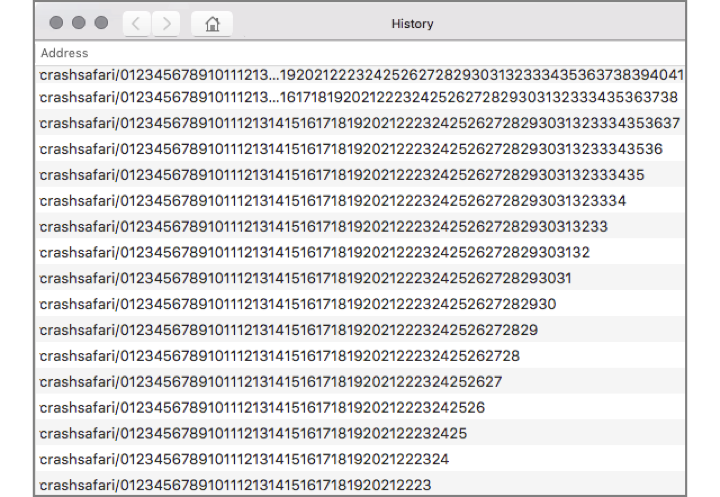This screenshot has width=720, height=497.
Task: Click the back navigation arrow
Action: tap(138, 23)
